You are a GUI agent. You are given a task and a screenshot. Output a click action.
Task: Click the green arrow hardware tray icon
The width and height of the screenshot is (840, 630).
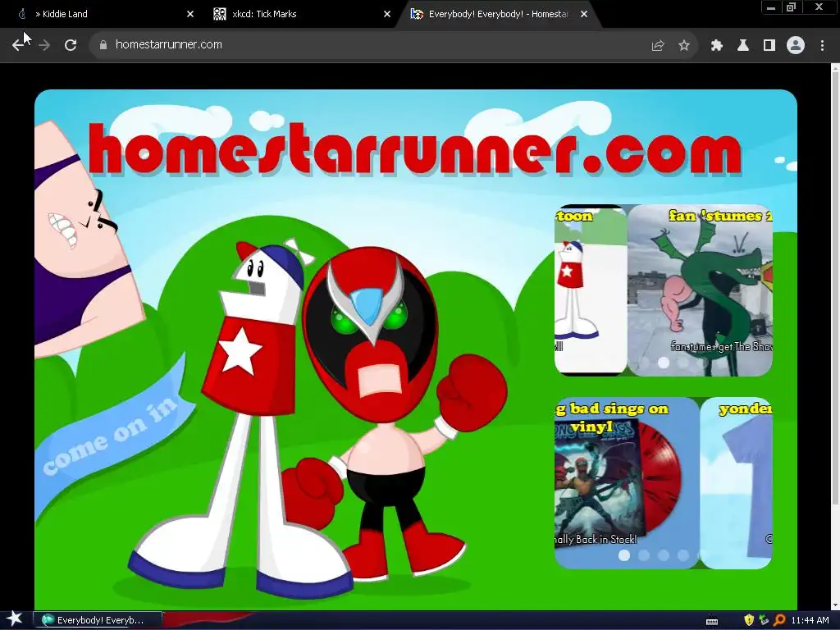[764, 620]
